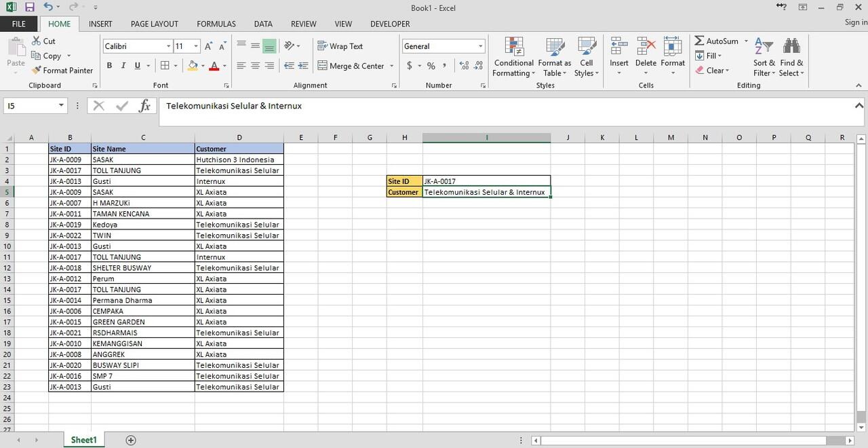Screen dimensions: 868x448
Task: Add a new sheet with plus icon
Action: tap(131, 440)
